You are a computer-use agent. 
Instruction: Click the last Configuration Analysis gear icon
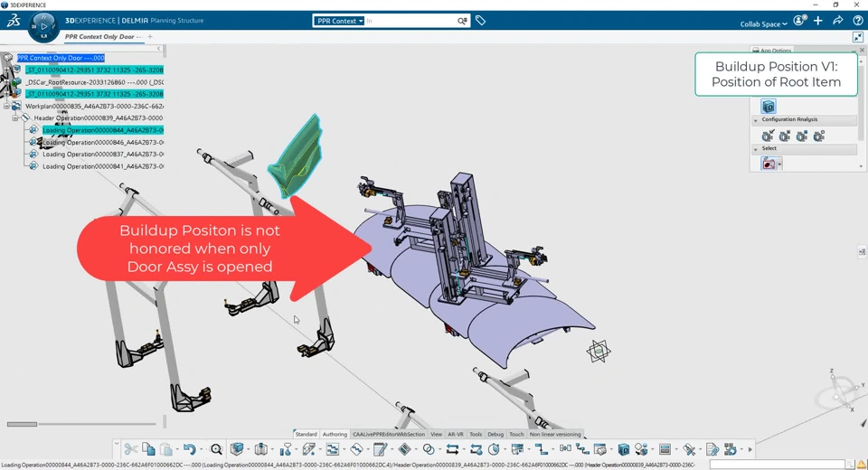click(x=819, y=136)
